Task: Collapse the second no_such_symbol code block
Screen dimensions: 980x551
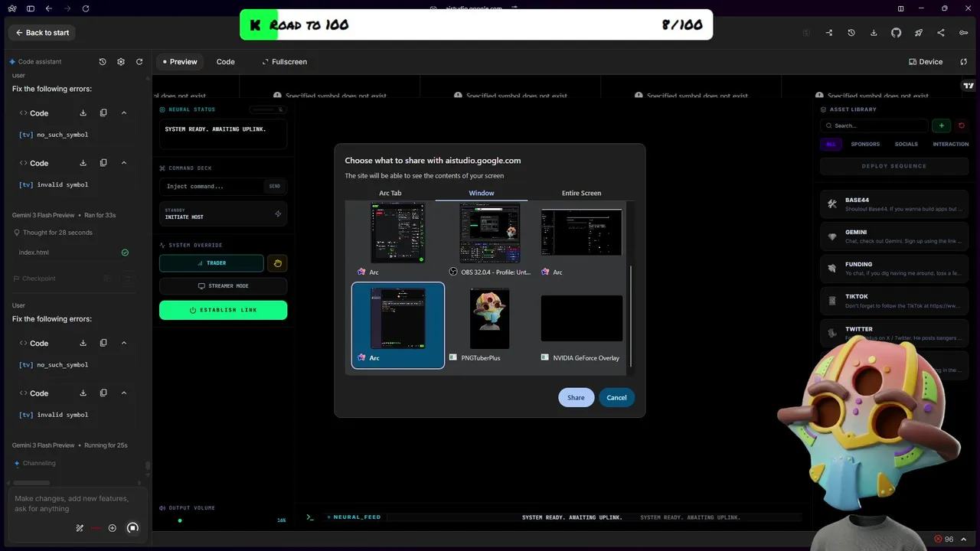Action: coord(124,343)
